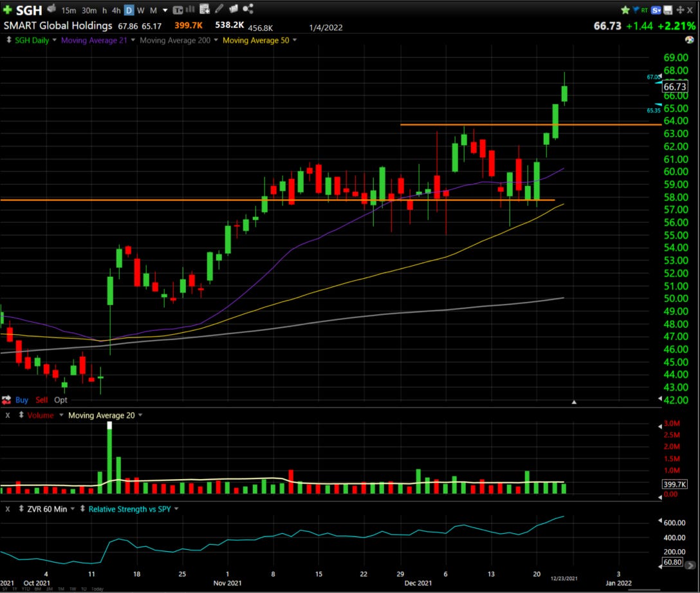Expand Relative Strength vs SPY dropdown
The height and width of the screenshot is (593, 700).
tap(176, 509)
